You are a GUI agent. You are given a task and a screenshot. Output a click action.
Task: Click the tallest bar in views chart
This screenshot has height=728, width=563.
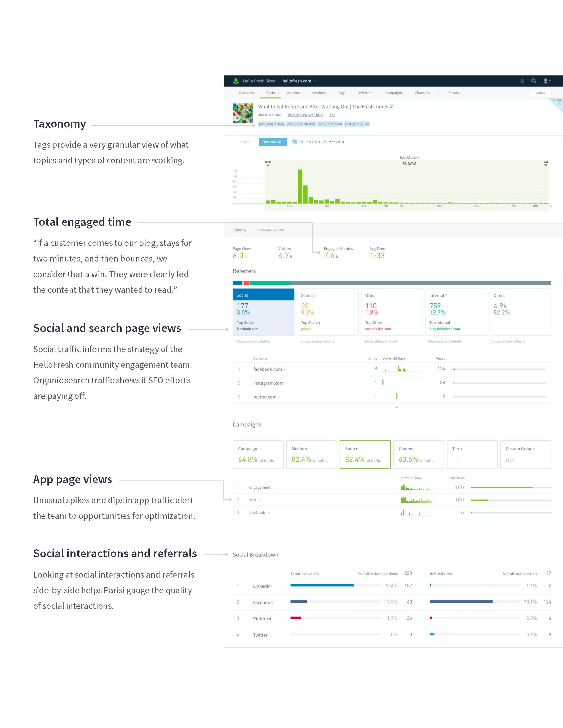click(300, 186)
